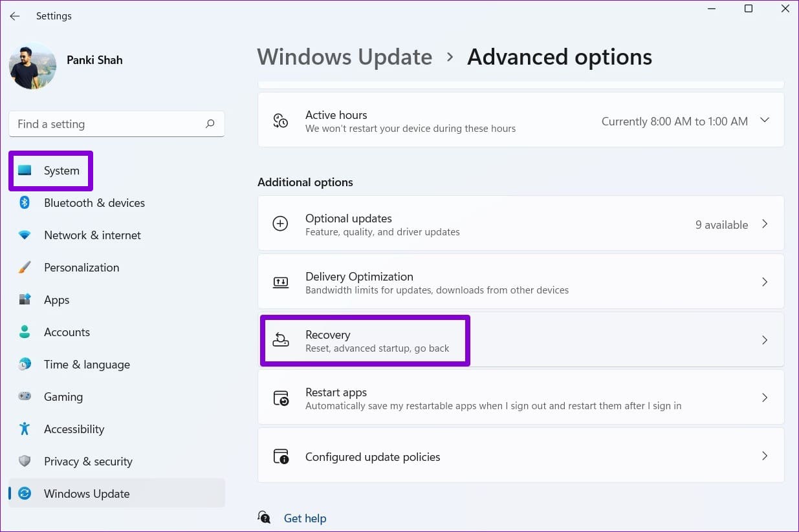Click the Time & language globe icon
Viewport: 799px width, 532px height.
[x=25, y=365]
